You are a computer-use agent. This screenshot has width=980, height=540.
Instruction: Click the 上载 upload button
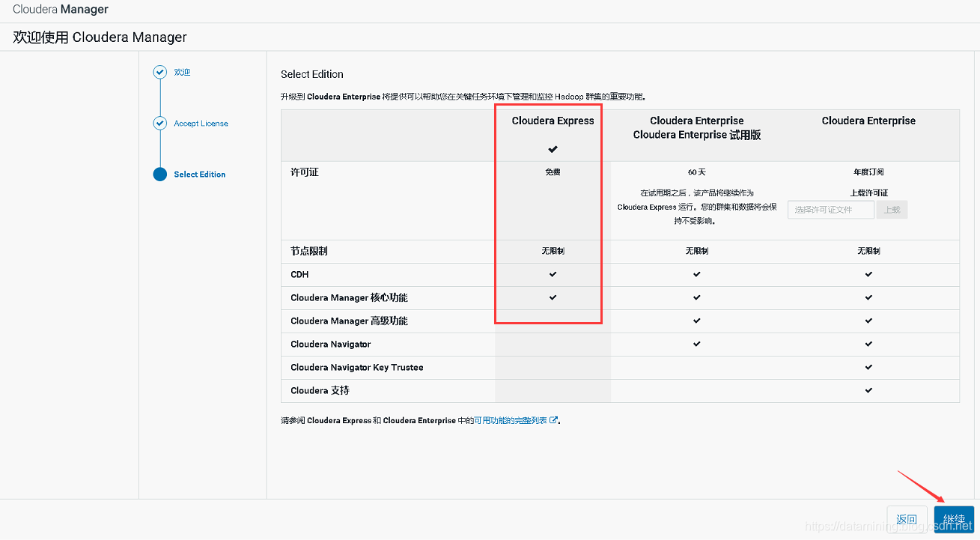click(x=892, y=210)
